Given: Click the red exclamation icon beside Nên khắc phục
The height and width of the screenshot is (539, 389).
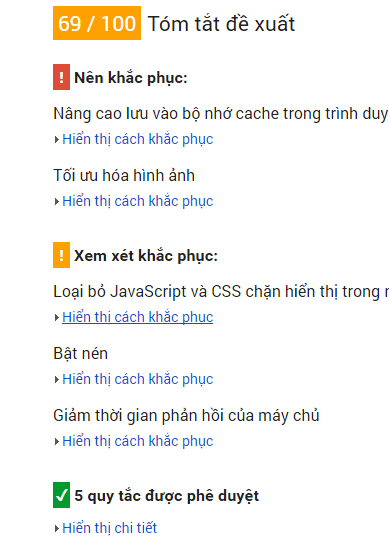Looking at the screenshot, I should tap(62, 77).
